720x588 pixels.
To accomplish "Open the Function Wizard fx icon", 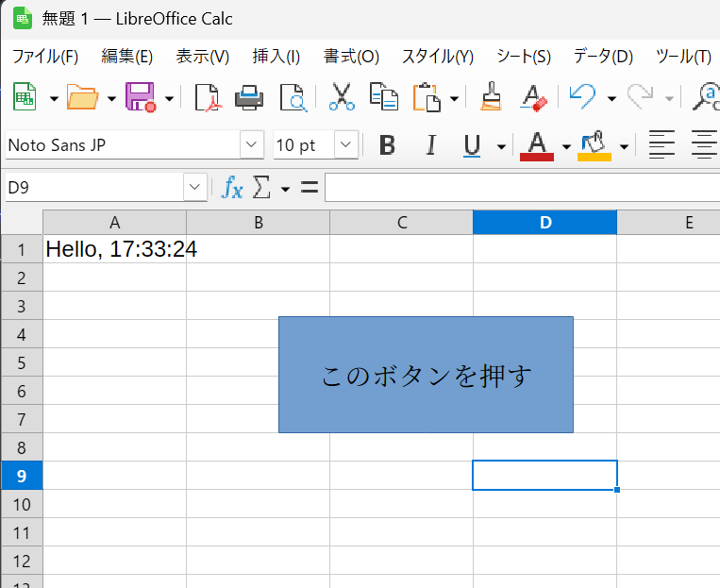I will click(x=232, y=188).
